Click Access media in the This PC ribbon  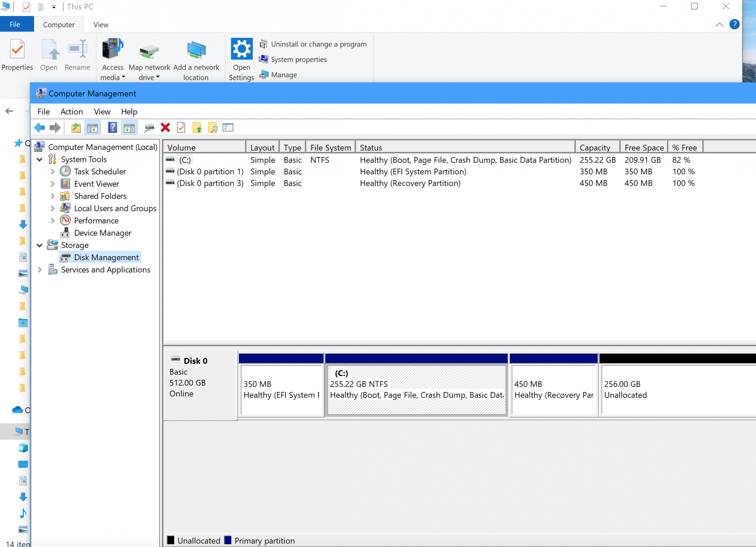point(112,59)
